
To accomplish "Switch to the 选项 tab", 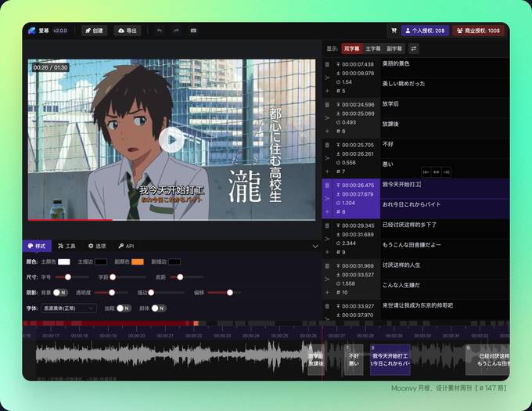I will (97, 246).
